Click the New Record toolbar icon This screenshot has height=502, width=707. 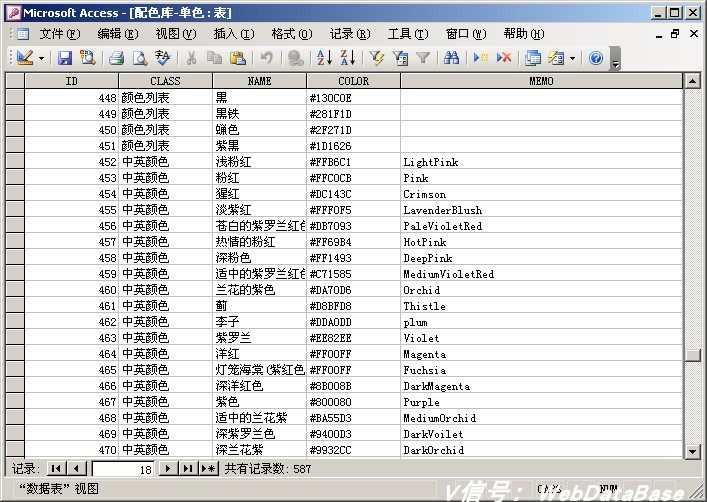[x=481, y=58]
